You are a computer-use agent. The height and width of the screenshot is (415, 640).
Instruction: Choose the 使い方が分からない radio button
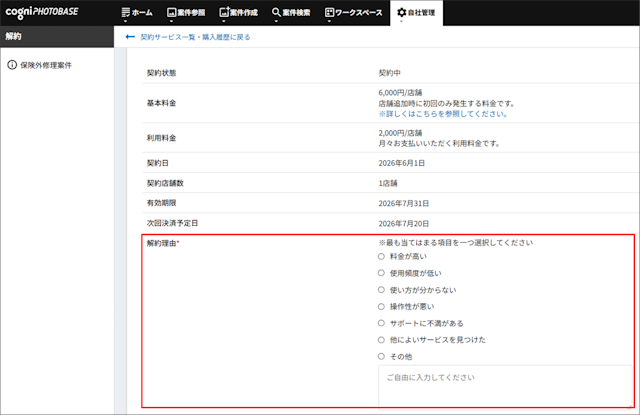tap(381, 290)
